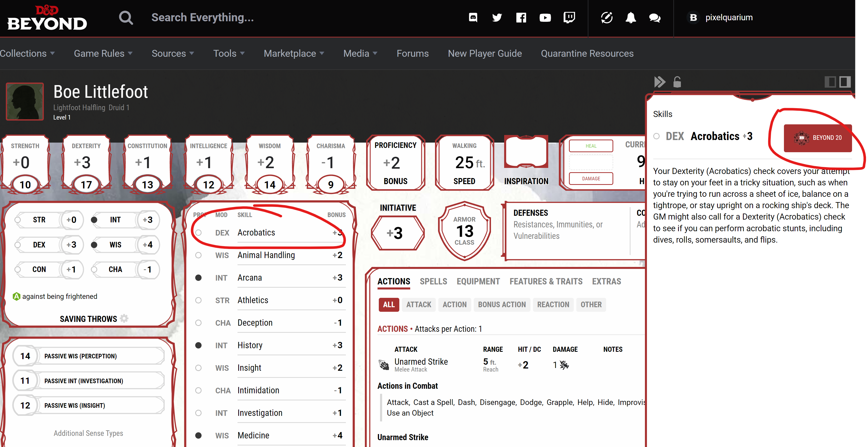Open the Discord link icon

point(473,17)
